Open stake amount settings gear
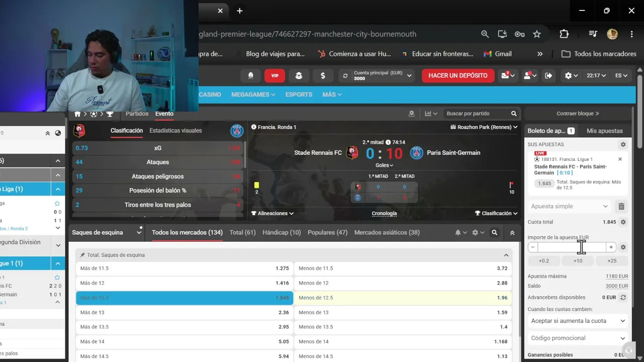Image resolution: width=644 pixels, height=362 pixels. [x=623, y=247]
